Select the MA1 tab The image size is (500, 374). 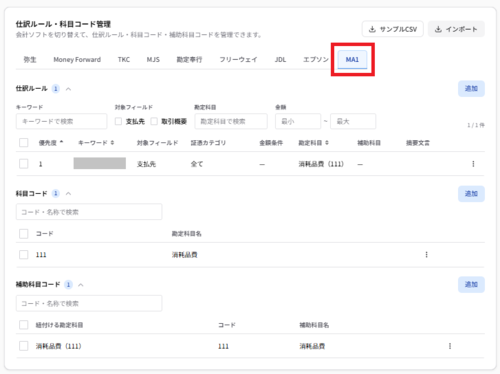click(352, 60)
